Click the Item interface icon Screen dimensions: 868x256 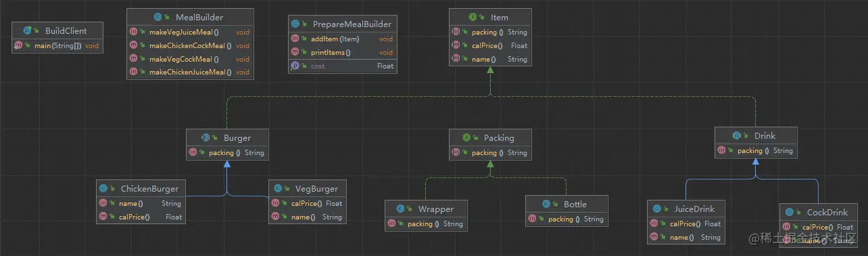[x=473, y=17]
